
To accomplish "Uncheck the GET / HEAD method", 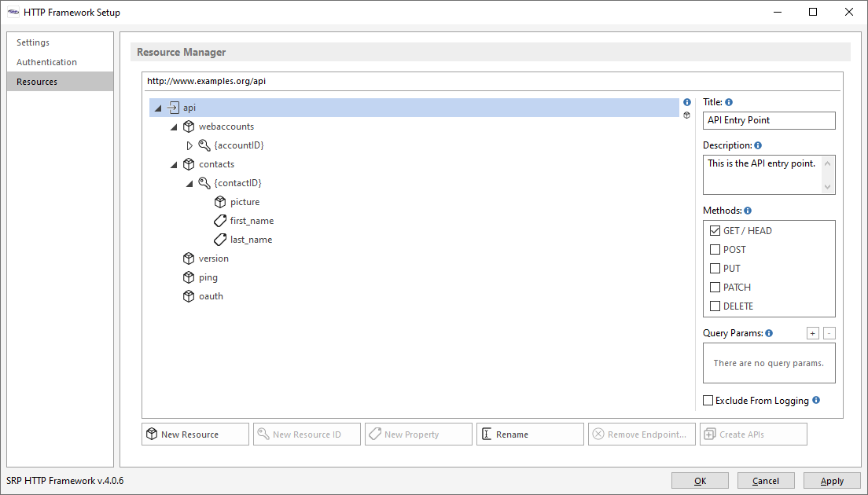I will click(715, 231).
